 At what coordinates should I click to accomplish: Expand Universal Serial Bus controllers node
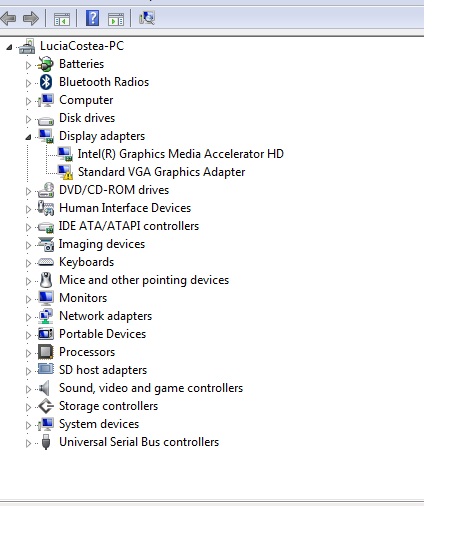28,443
